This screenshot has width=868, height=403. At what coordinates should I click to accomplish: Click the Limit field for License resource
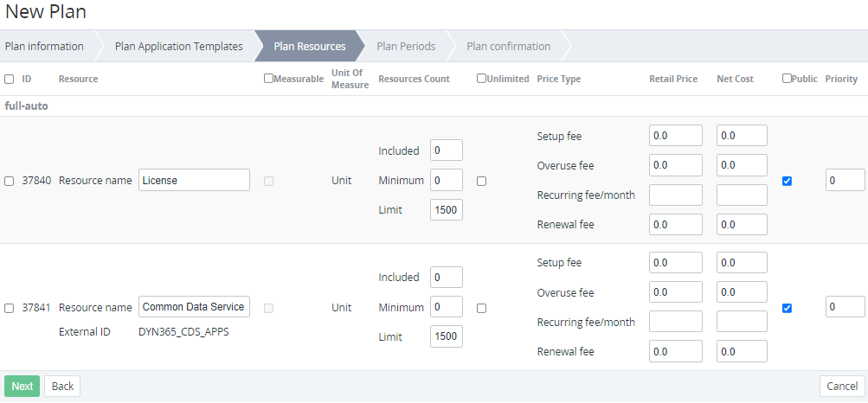pos(446,210)
